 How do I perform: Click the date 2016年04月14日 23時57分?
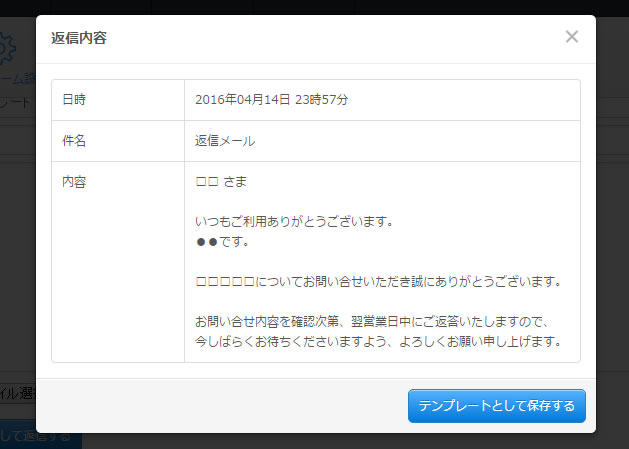tap(271, 100)
